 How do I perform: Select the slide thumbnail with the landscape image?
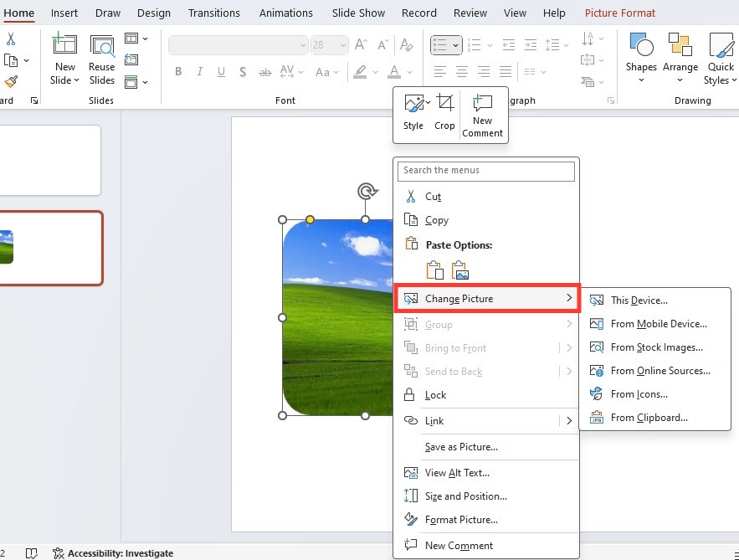pos(50,248)
